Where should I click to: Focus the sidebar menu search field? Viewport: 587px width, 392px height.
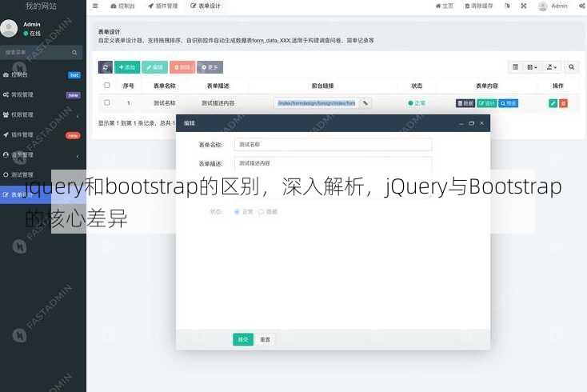click(35, 53)
